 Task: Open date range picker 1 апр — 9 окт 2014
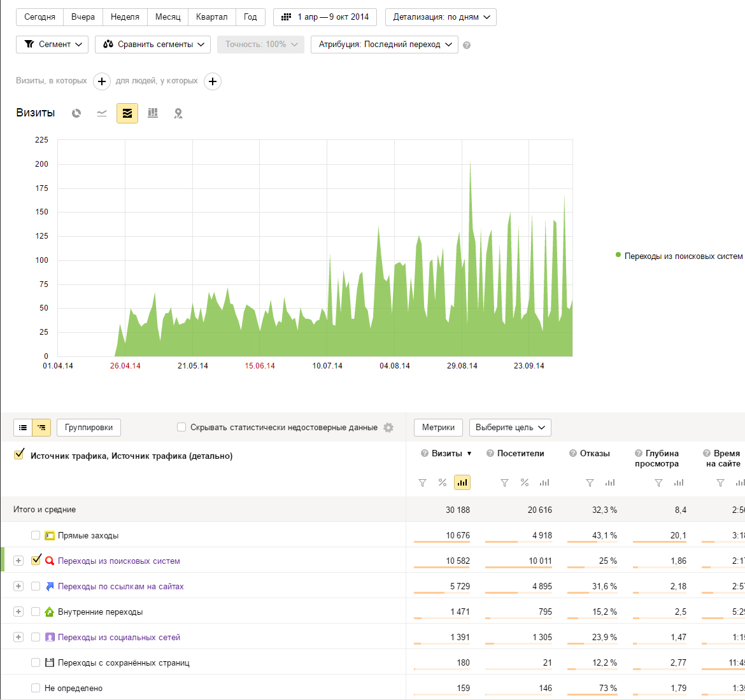pyautogui.click(x=325, y=17)
